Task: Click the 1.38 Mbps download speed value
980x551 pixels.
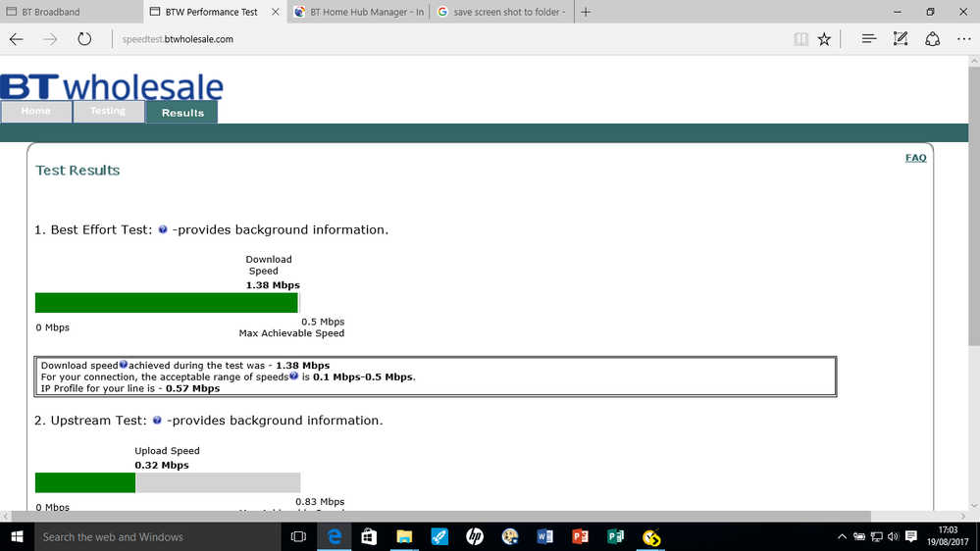Action: [x=273, y=285]
